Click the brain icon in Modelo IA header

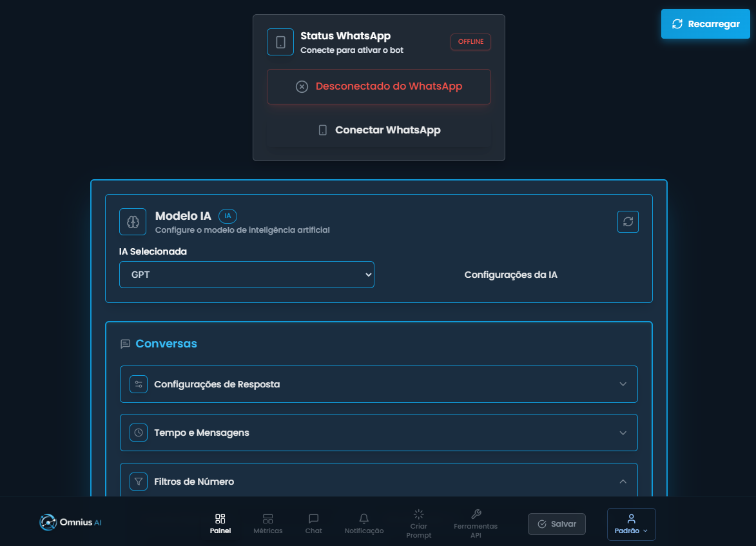pyautogui.click(x=133, y=221)
